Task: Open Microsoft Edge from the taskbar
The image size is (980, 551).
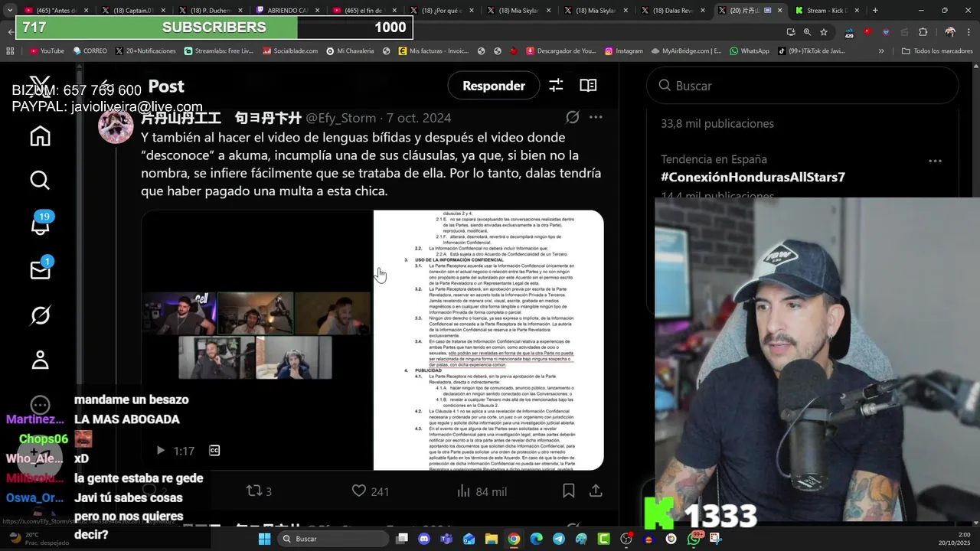Action: (x=536, y=539)
